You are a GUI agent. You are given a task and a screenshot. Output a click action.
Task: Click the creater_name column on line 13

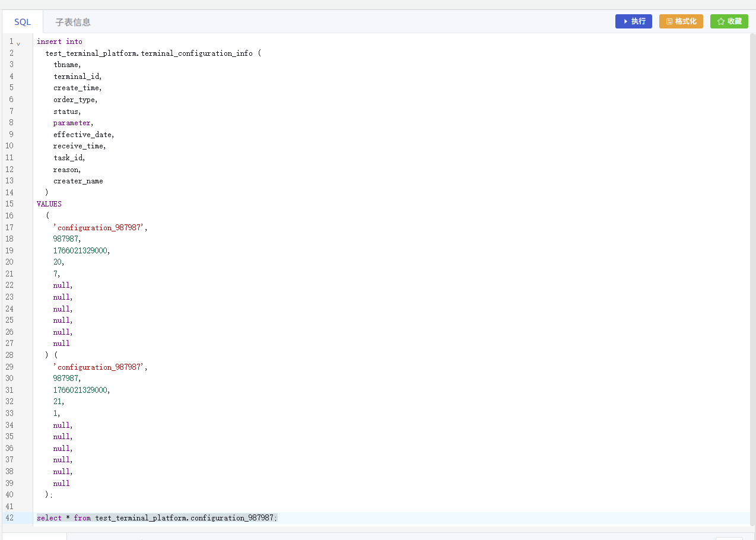78,181
